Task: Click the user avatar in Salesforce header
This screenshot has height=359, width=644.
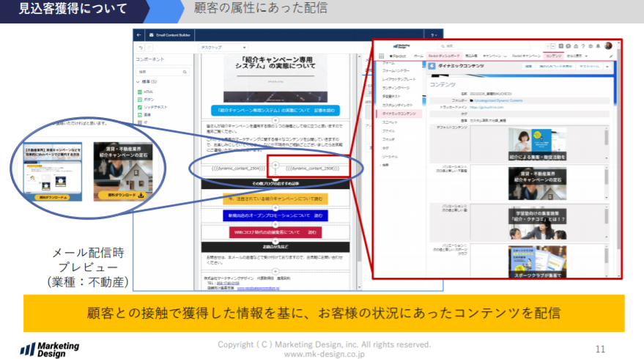Action: point(608,45)
